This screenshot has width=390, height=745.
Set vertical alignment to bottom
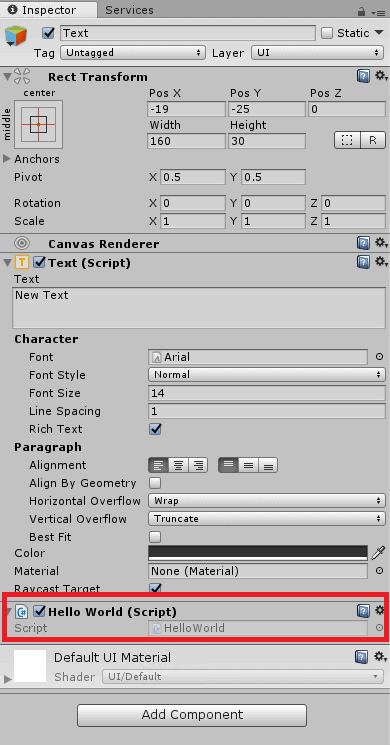tap(268, 465)
